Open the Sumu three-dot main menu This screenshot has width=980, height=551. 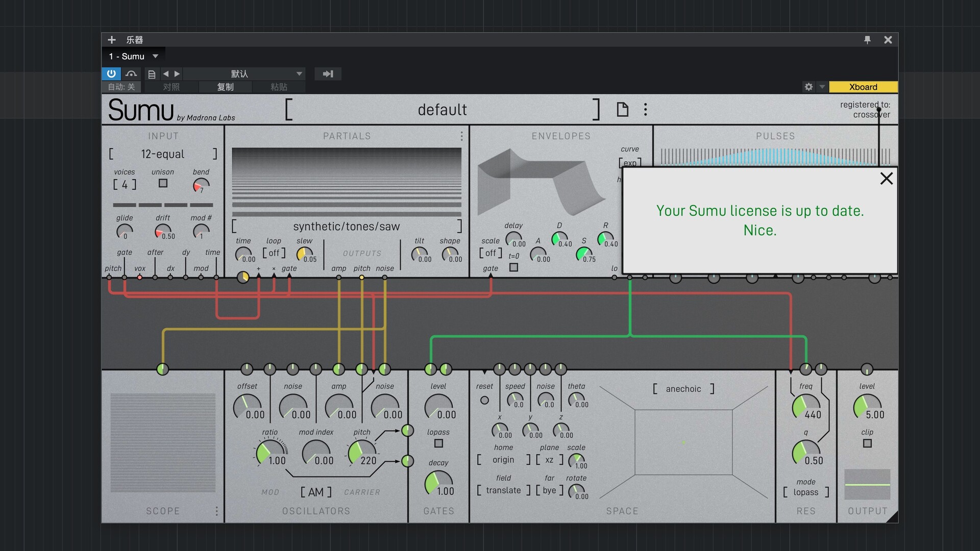pos(646,110)
